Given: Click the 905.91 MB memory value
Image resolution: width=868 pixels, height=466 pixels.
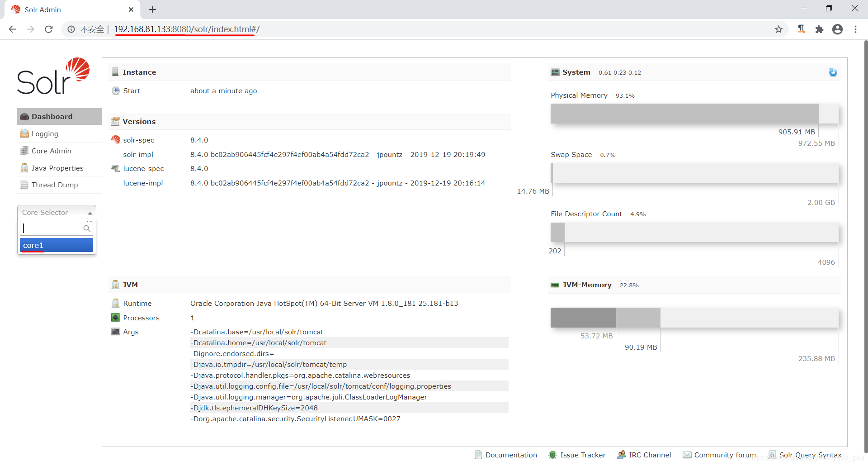Looking at the screenshot, I should click(797, 132).
